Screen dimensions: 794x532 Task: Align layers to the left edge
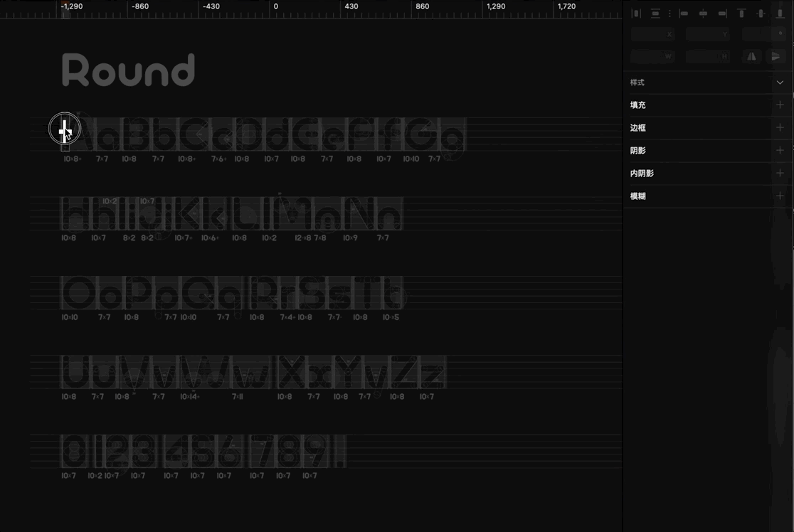[684, 14]
